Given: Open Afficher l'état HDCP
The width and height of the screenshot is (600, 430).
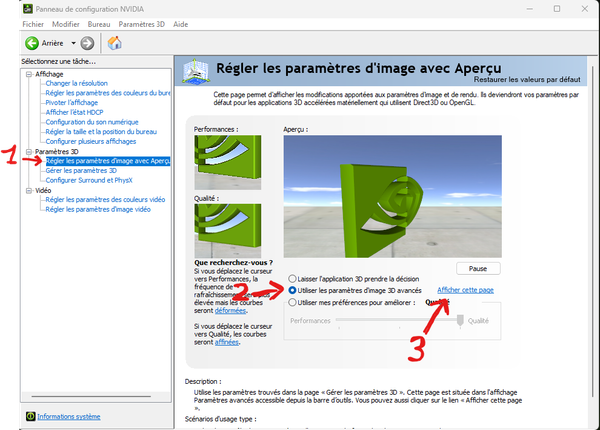Looking at the screenshot, I should [74, 112].
